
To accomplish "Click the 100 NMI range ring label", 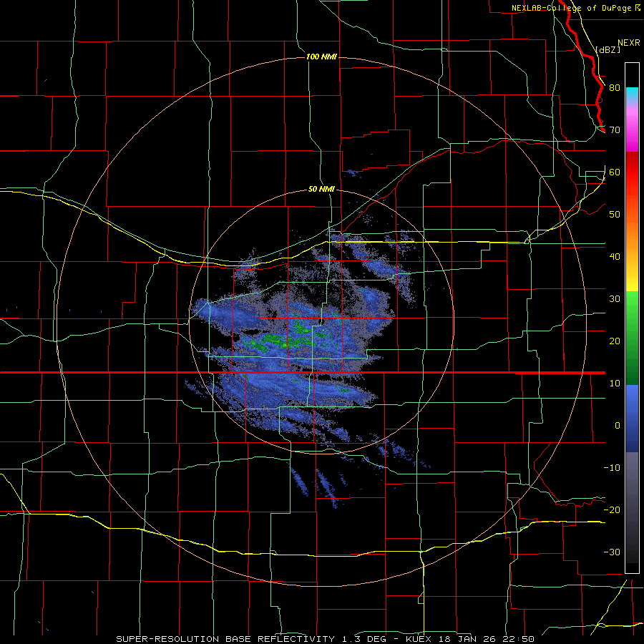I will tap(321, 57).
